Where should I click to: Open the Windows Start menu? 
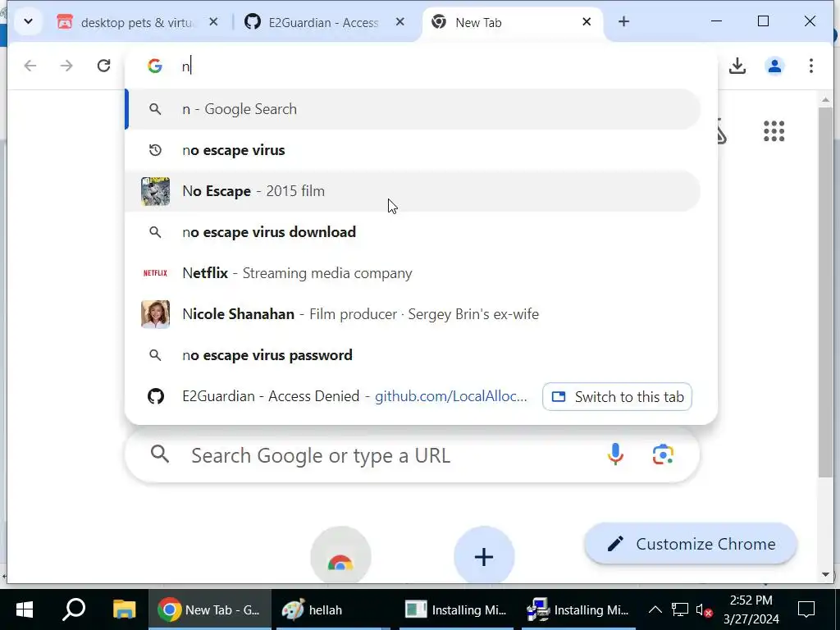[x=24, y=609]
